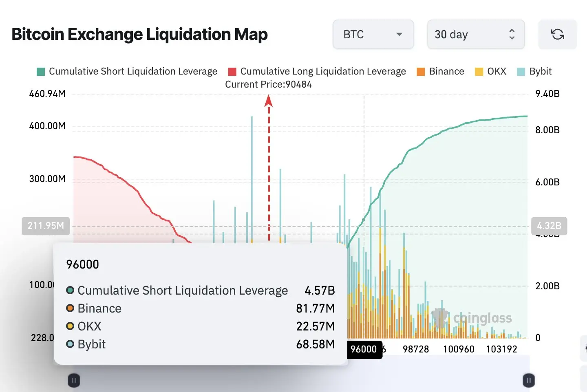Screen dimensions: 587x392
Task: Click the left zoom slider handle
Action: 74,381
